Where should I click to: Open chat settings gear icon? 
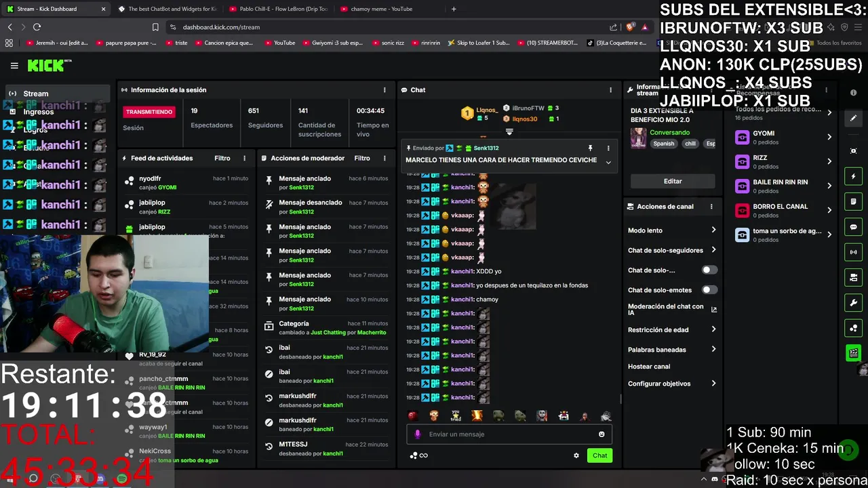(x=576, y=455)
